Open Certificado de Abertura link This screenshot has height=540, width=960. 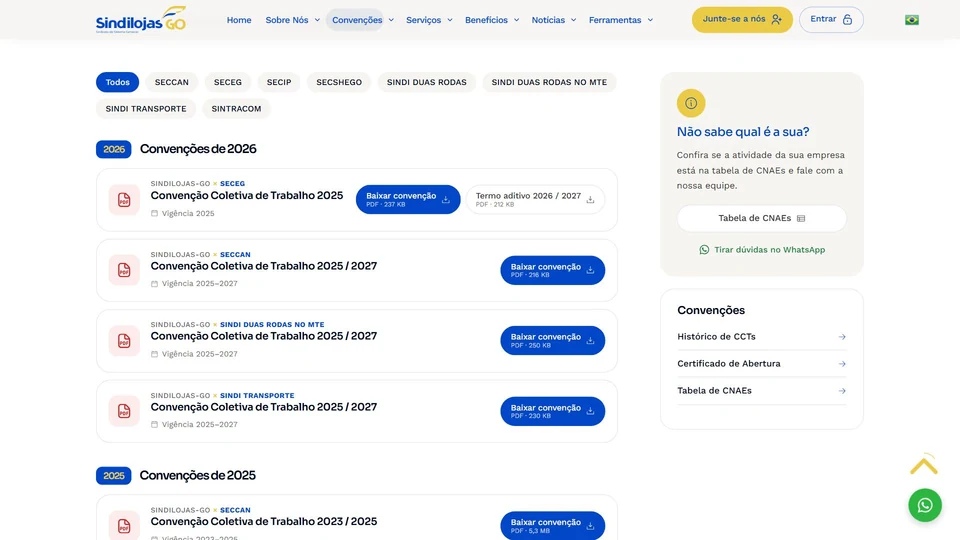pos(762,364)
